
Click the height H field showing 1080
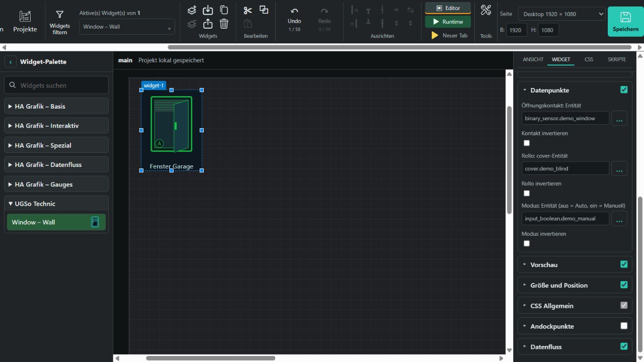(548, 30)
